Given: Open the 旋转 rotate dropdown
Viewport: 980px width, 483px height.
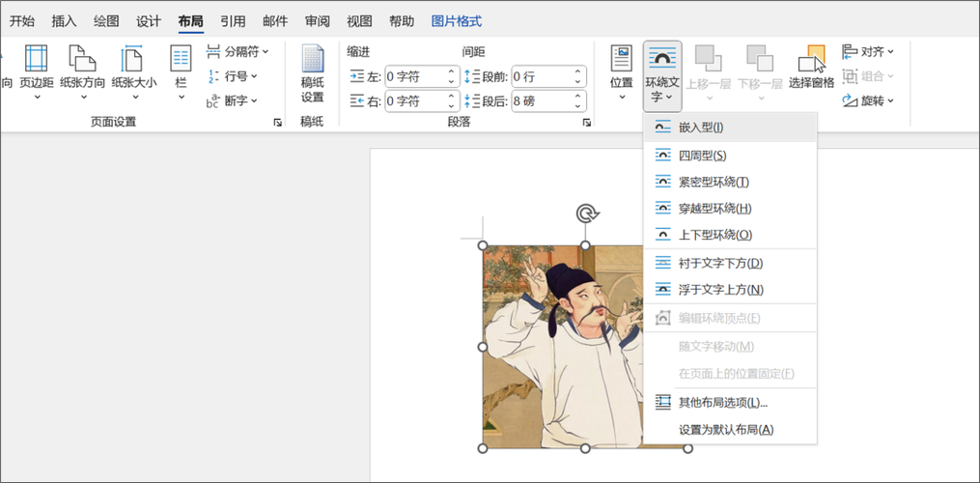Looking at the screenshot, I should coord(868,100).
